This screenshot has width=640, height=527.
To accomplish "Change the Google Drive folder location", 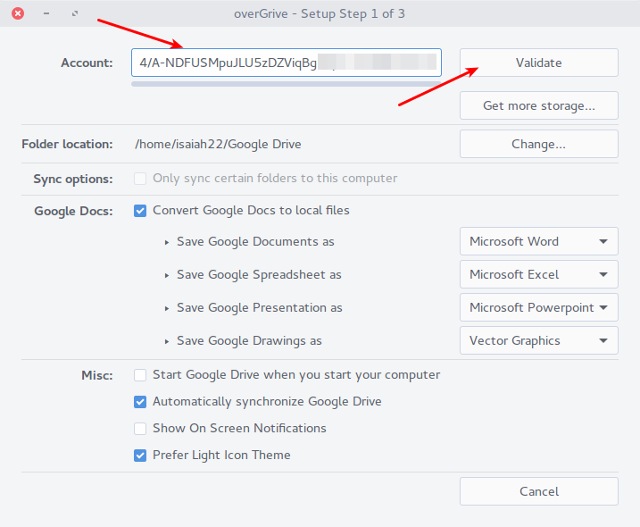I will click(538, 144).
